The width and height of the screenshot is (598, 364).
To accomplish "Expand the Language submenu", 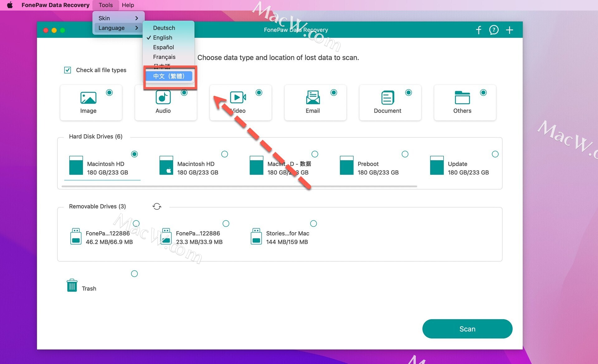I will (x=118, y=28).
